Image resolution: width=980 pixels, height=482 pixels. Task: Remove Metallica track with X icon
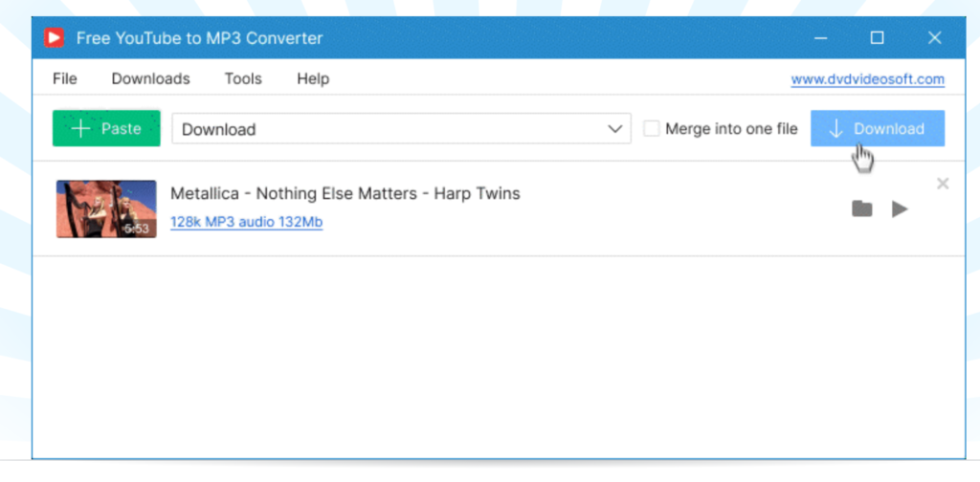click(943, 184)
